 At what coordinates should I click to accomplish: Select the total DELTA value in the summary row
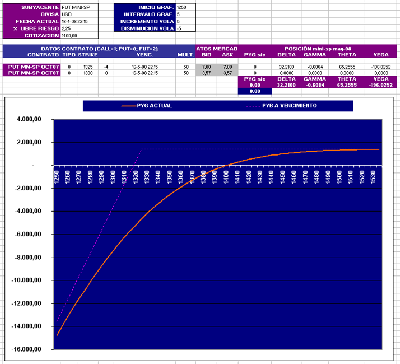pos(286,85)
